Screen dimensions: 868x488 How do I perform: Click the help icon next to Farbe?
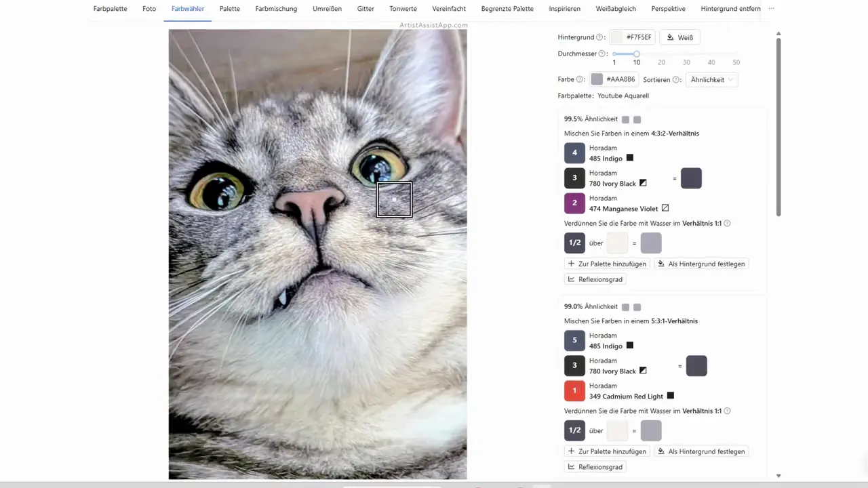580,80
